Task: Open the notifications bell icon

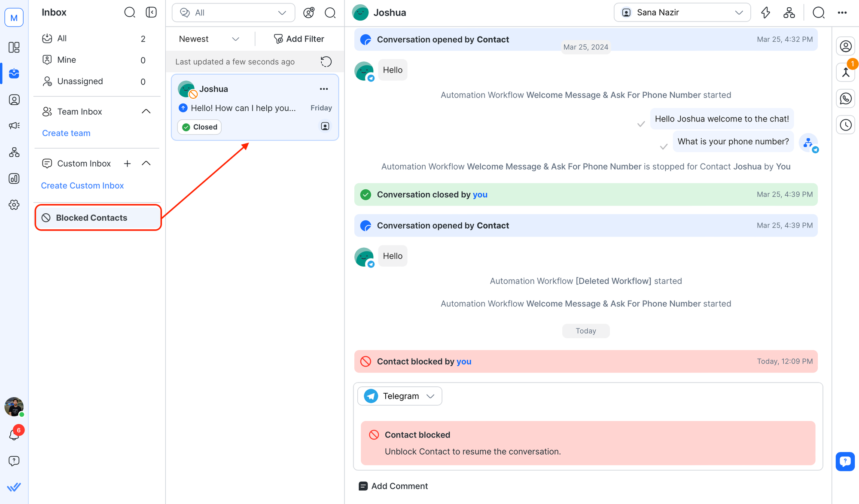Action: [14, 435]
